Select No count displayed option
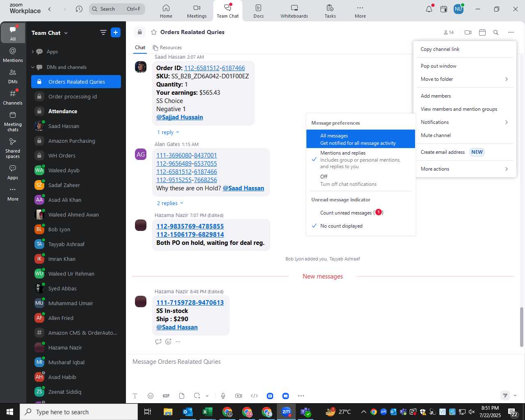 361,226
